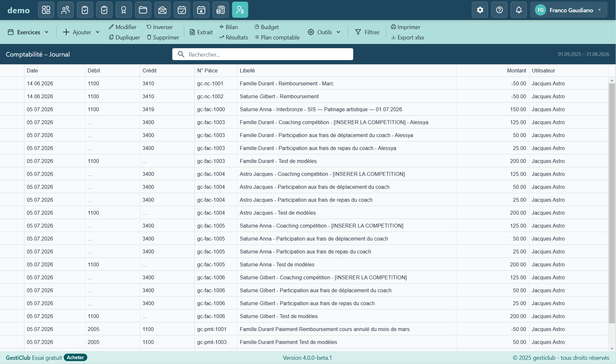Expand the Franco Gaudiano user menu

click(x=569, y=10)
